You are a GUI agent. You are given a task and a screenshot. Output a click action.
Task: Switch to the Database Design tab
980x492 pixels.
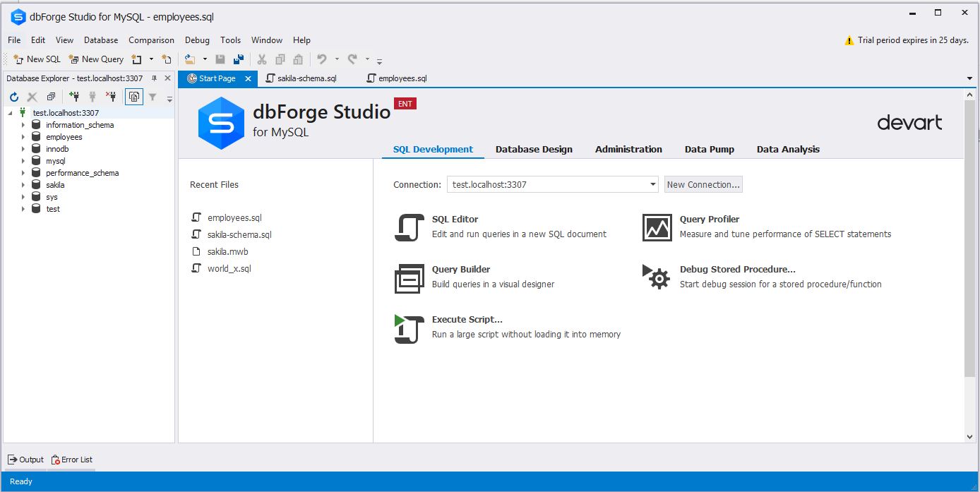[534, 149]
